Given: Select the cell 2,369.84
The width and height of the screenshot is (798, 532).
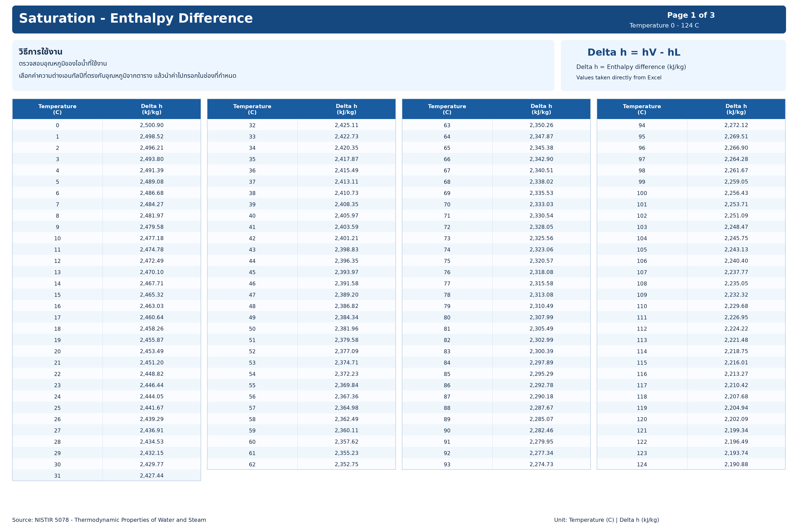Looking at the screenshot, I should pyautogui.click(x=346, y=385).
